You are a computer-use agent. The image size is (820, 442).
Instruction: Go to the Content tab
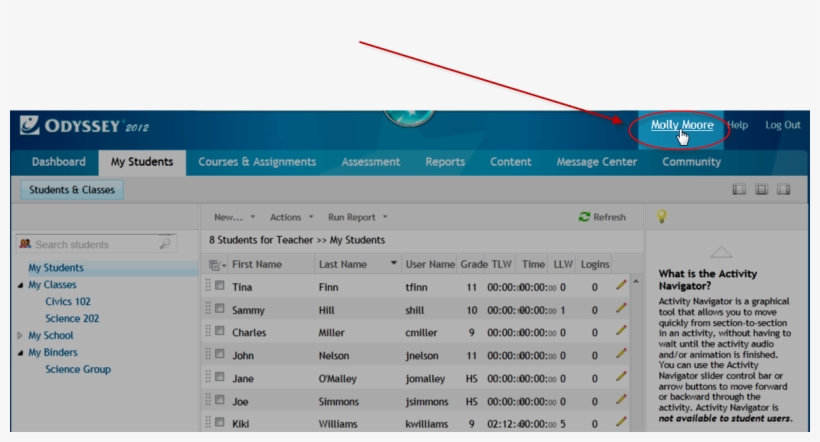pyautogui.click(x=510, y=162)
